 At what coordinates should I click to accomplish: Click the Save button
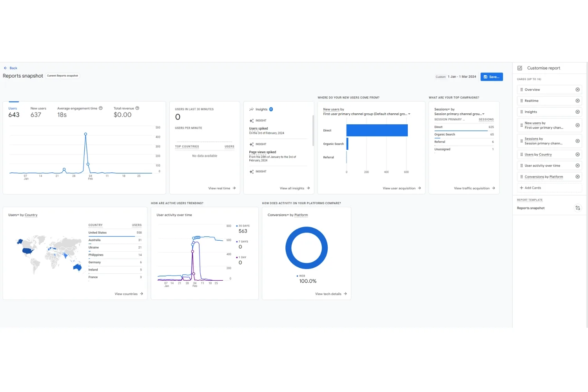click(492, 77)
